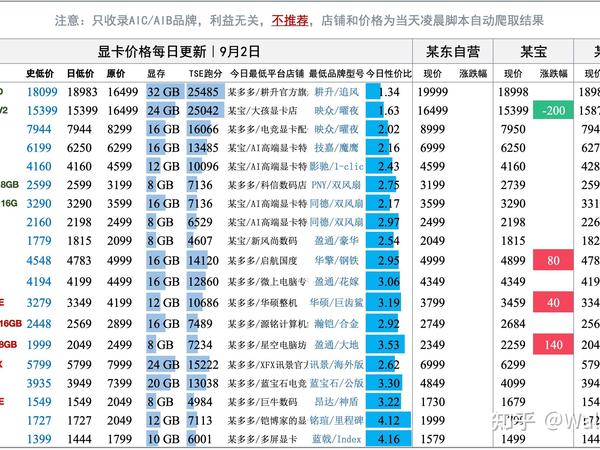Select the red 80 price change cell
The height and width of the screenshot is (450, 600).
tap(553, 261)
